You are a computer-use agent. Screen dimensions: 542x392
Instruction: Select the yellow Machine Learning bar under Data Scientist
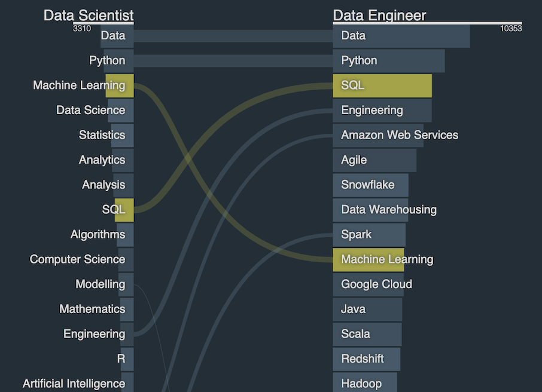coord(120,85)
